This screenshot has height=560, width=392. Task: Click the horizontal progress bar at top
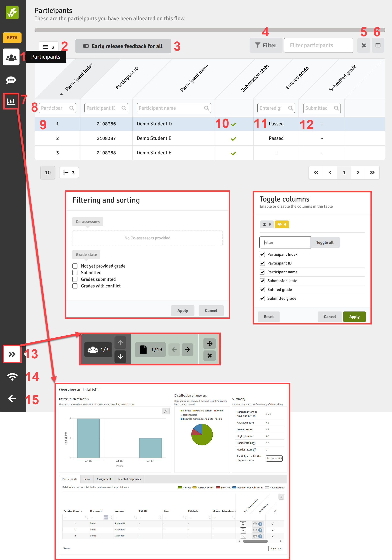pos(210,30)
